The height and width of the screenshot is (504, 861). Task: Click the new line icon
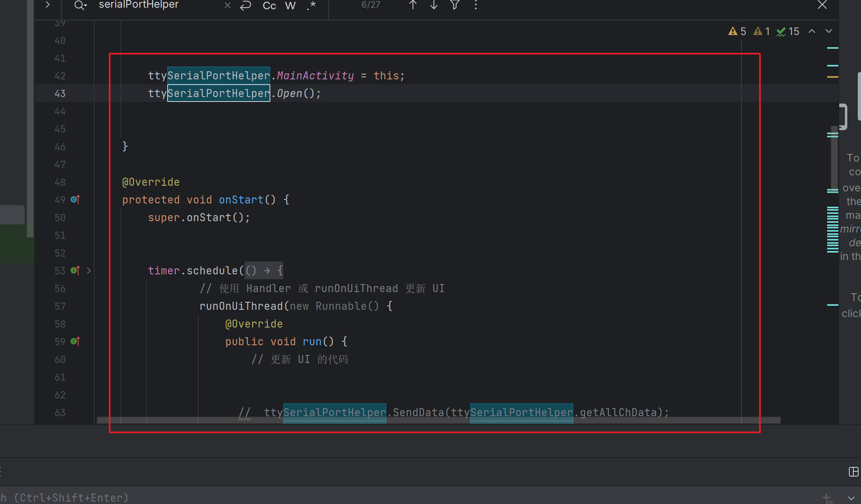coord(245,5)
